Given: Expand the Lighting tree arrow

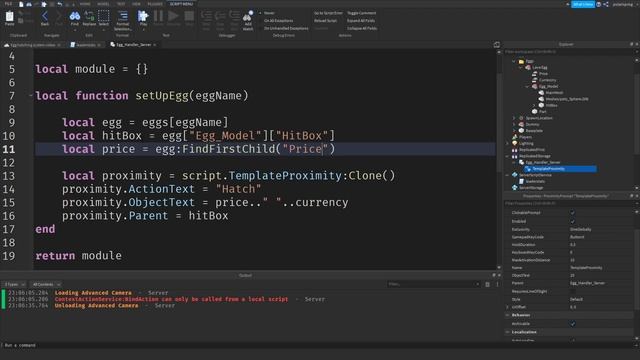Looking at the screenshot, I should pyautogui.click(x=507, y=143).
